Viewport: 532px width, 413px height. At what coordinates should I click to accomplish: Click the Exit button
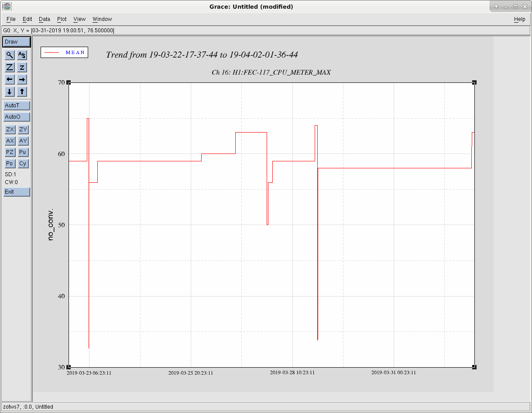point(17,192)
